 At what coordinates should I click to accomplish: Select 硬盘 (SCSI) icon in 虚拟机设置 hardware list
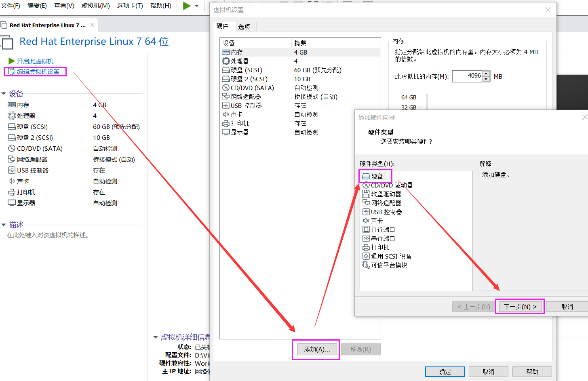(x=226, y=70)
